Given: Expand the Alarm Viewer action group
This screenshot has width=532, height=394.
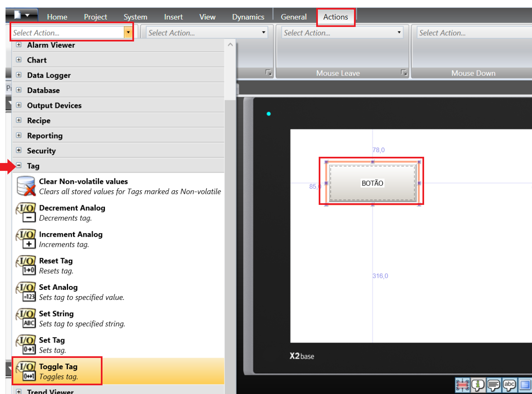Looking at the screenshot, I should 19,45.
